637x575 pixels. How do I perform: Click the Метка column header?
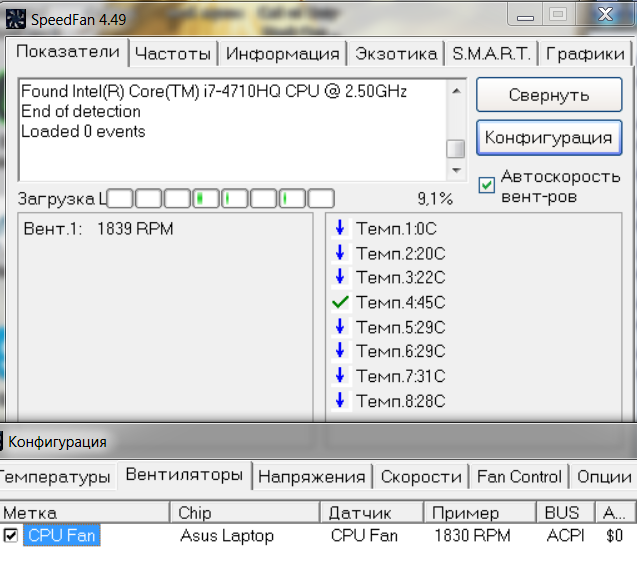pos(84,512)
